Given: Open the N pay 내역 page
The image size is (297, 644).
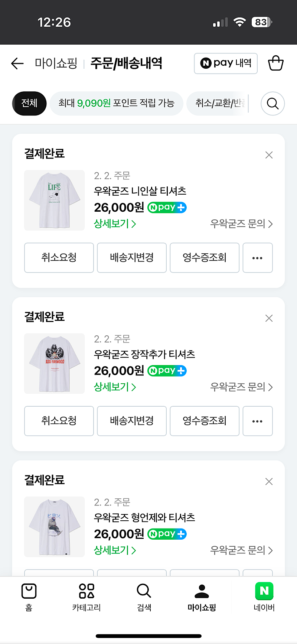Looking at the screenshot, I should [226, 64].
